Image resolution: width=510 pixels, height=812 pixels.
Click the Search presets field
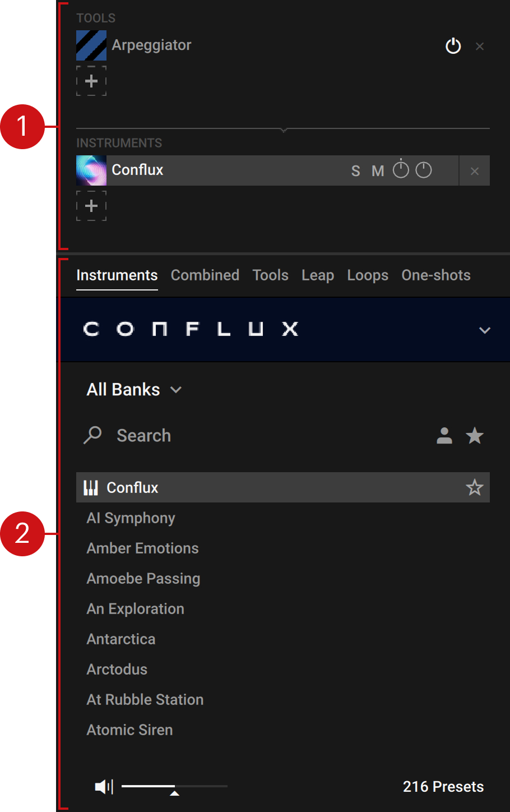[x=143, y=436]
